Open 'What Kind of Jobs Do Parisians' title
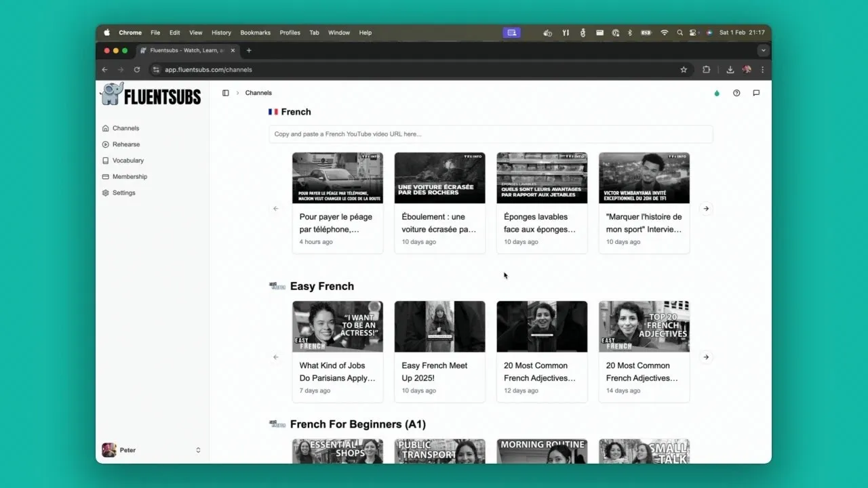 338,371
